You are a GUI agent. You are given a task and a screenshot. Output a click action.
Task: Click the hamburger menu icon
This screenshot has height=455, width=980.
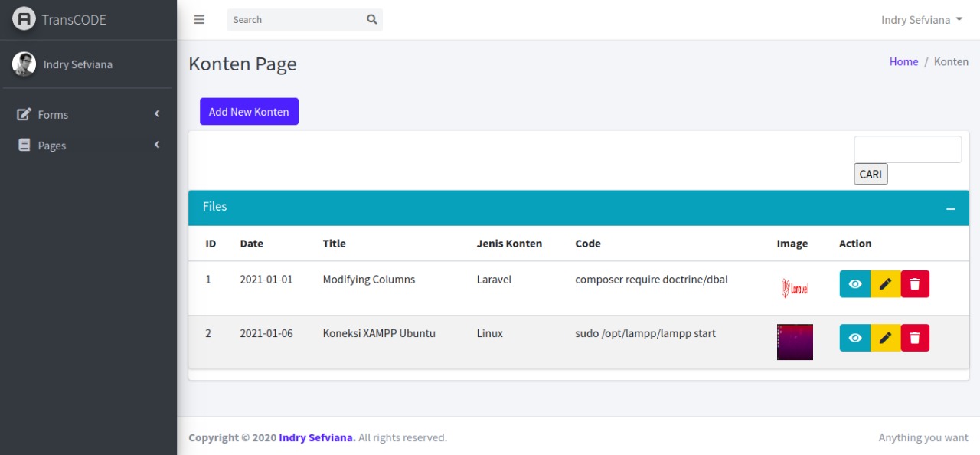click(199, 19)
